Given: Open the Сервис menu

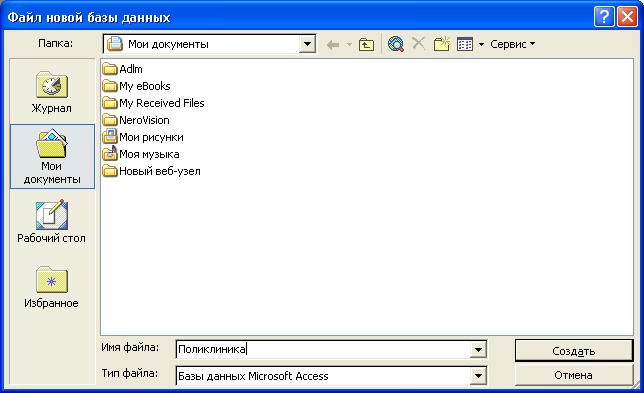Looking at the screenshot, I should [513, 44].
